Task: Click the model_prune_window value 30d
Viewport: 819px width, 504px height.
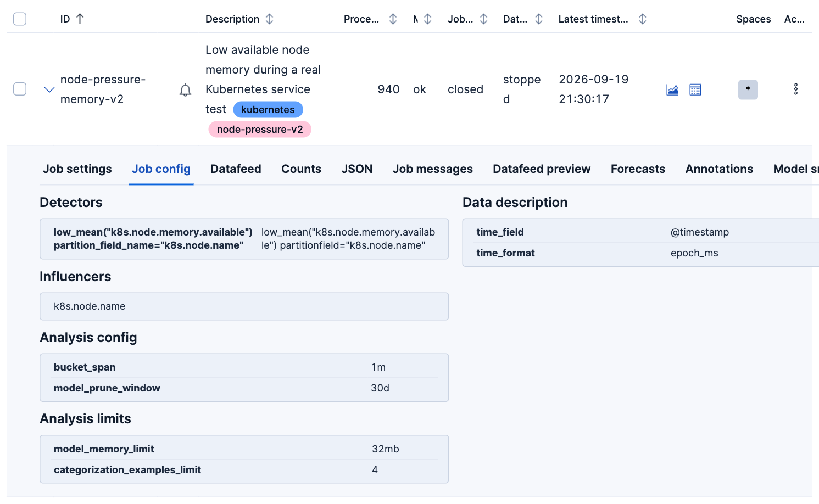Action: tap(380, 388)
